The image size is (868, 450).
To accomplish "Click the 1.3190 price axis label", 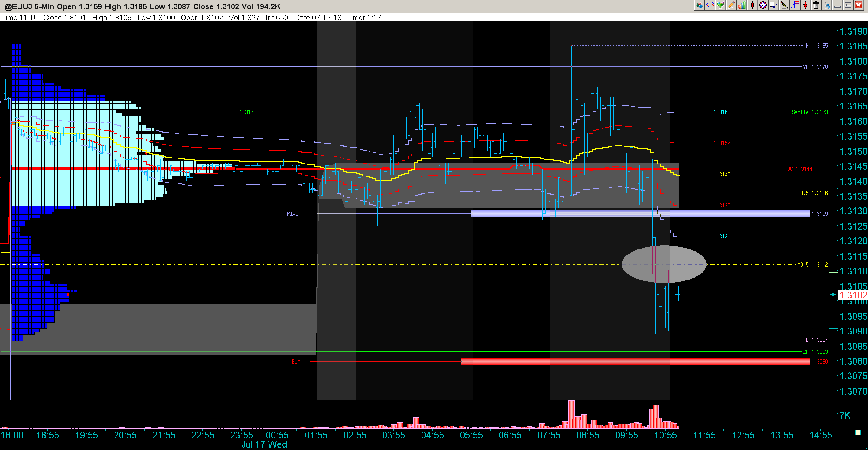I will click(x=853, y=31).
